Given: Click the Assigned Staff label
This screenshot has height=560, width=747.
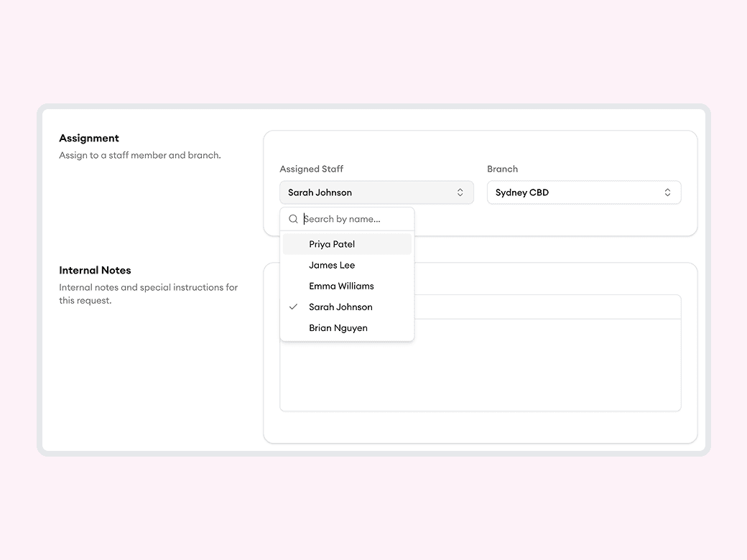Looking at the screenshot, I should (311, 169).
